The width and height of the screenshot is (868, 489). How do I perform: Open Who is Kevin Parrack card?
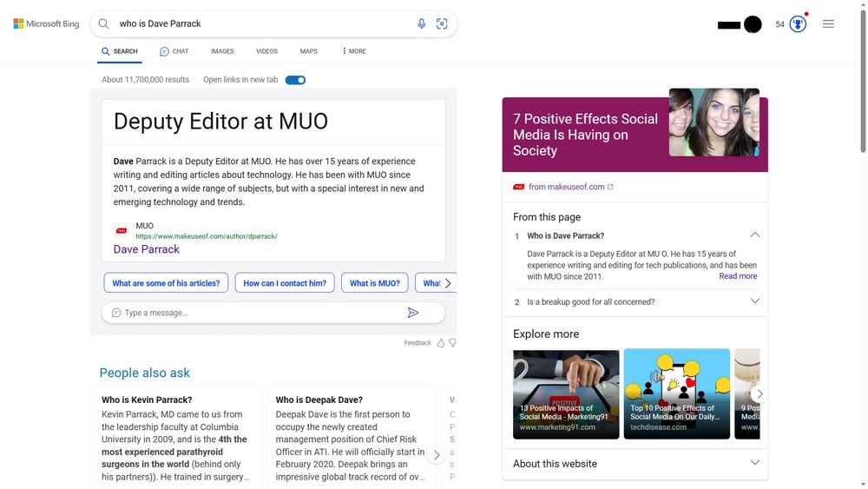click(x=176, y=438)
